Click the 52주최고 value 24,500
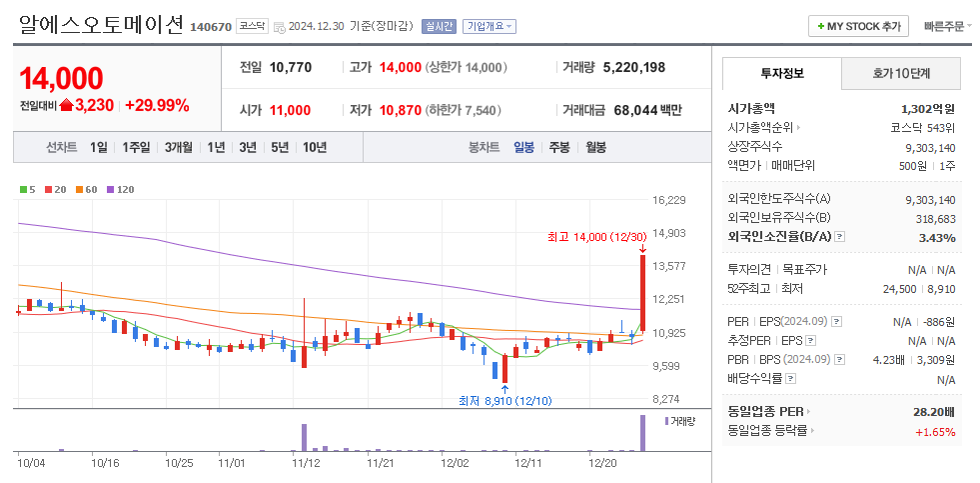Screen dimensions: 980x483 coord(899,289)
